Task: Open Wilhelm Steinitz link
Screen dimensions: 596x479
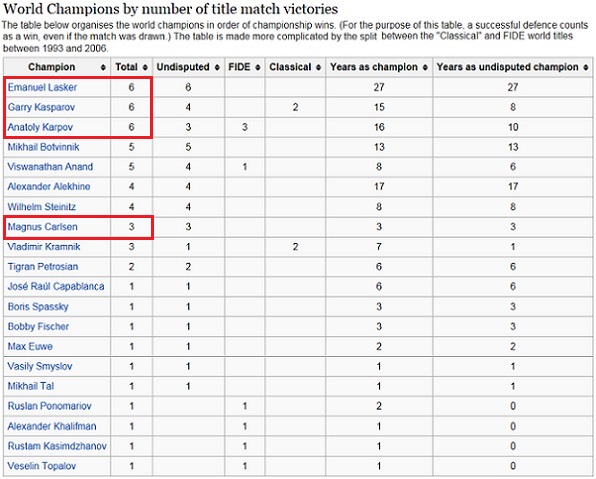Action: tap(42, 207)
